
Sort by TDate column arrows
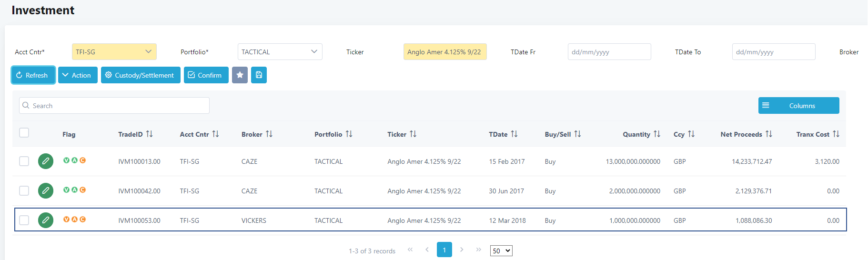tap(514, 134)
